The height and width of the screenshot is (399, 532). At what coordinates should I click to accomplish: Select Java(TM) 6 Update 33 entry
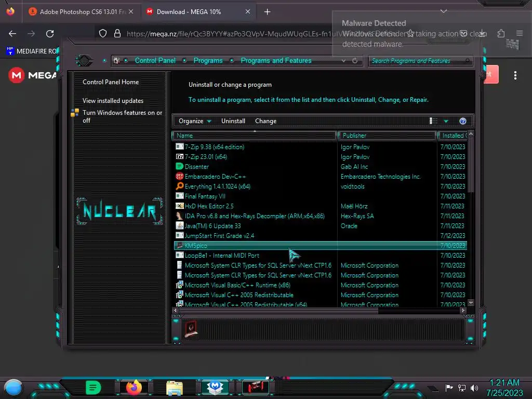click(x=321, y=225)
